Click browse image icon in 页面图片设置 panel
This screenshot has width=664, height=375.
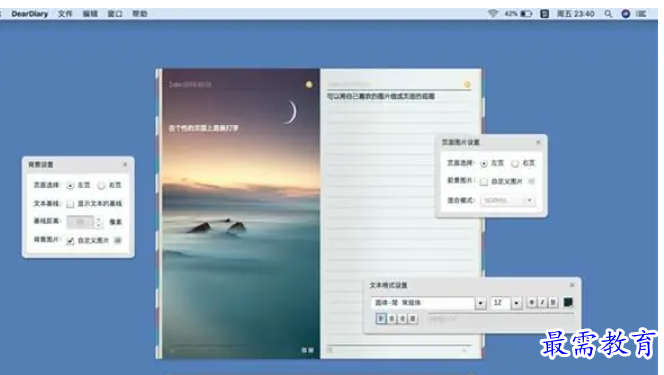tap(531, 181)
